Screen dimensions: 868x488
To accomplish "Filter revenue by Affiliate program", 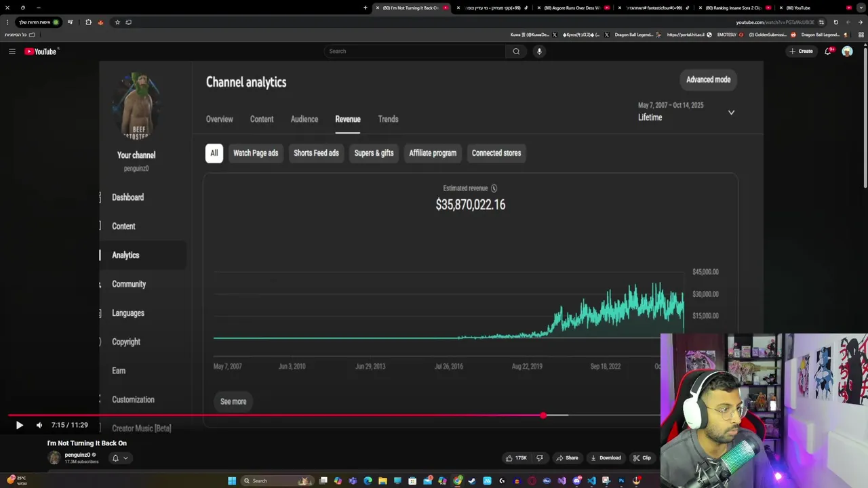I will coord(433,153).
